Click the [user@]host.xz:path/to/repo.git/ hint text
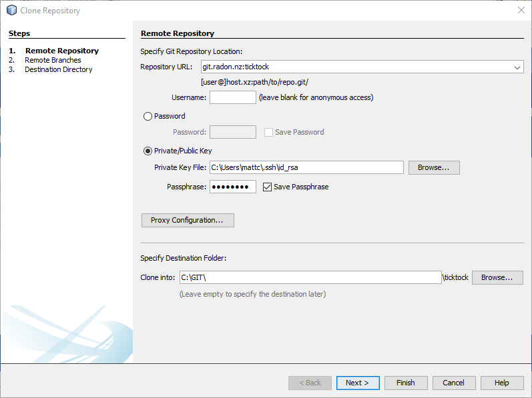 (x=254, y=82)
